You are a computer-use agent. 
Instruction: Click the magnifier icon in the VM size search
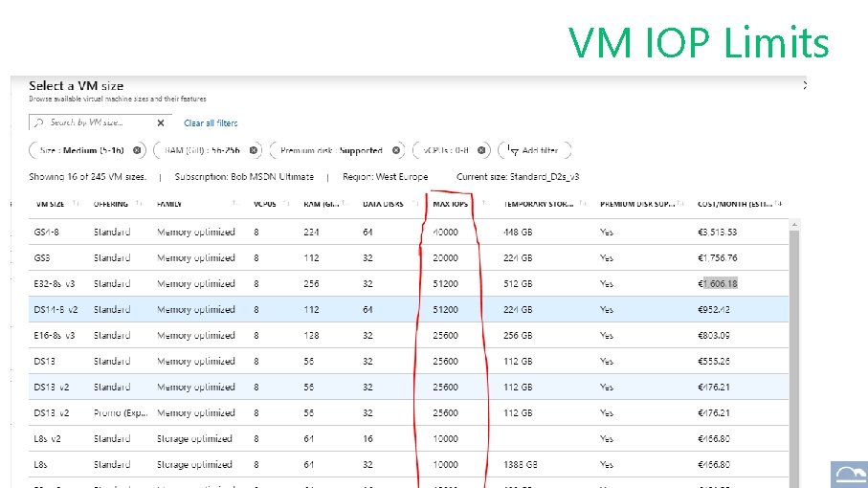click(38, 122)
